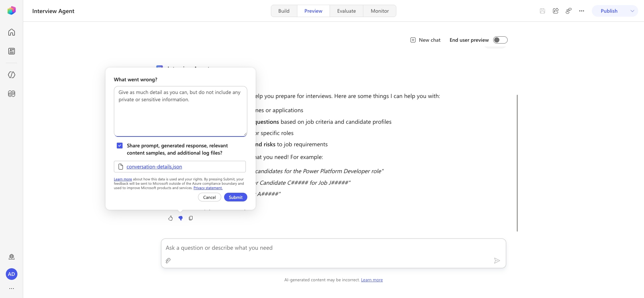Viewport: 644px width, 298px height.
Task: Click the Share icon in header
Action: [x=556, y=11]
